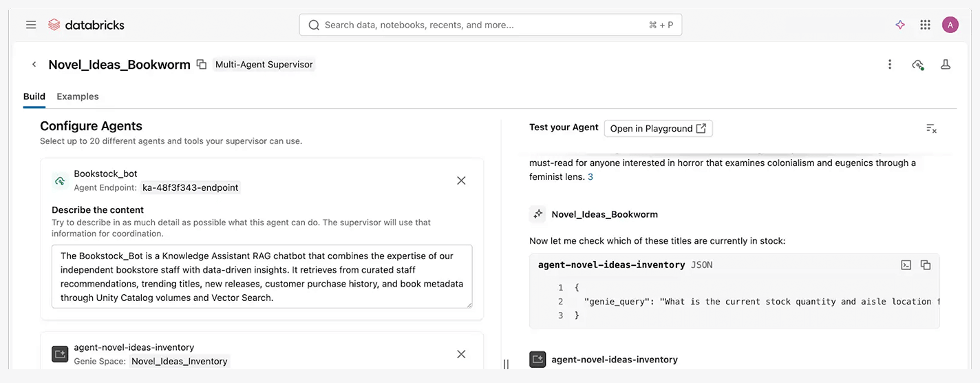This screenshot has width=980, height=383.
Task: Open the permissions icon beside deployment status
Action: (x=946, y=64)
